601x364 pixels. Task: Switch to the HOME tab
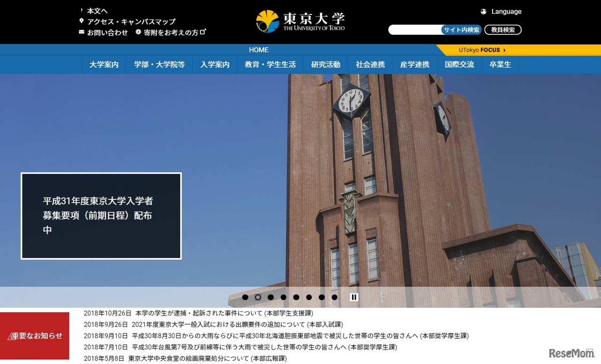258,49
